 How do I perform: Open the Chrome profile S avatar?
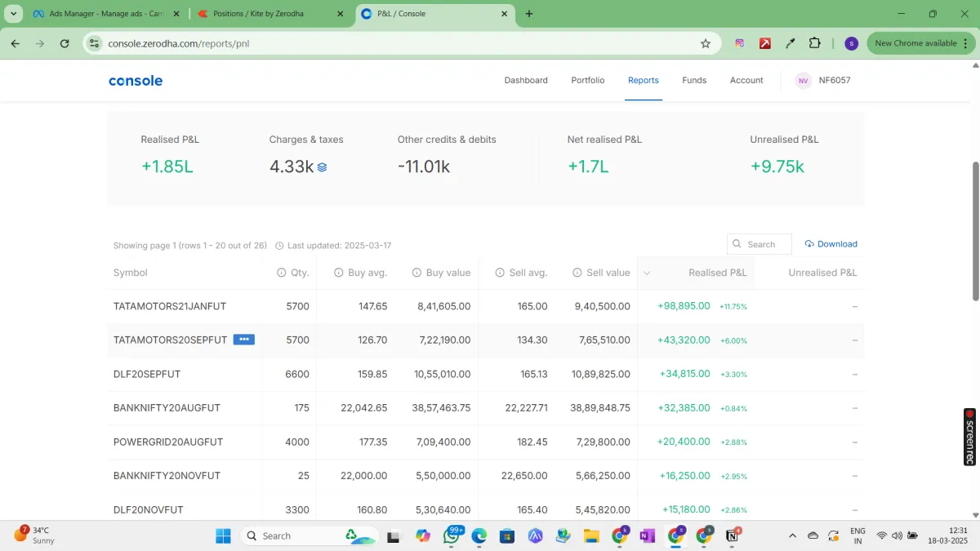(x=851, y=43)
